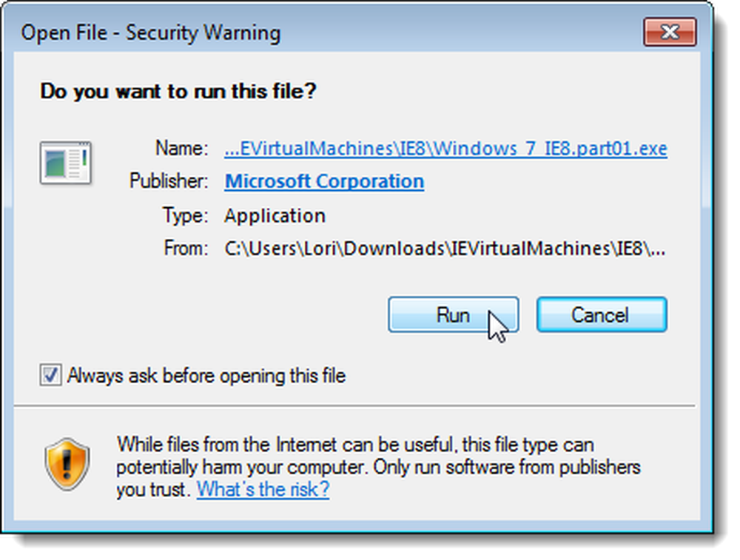Click the application file icon
The image size is (740, 560).
click(x=66, y=163)
